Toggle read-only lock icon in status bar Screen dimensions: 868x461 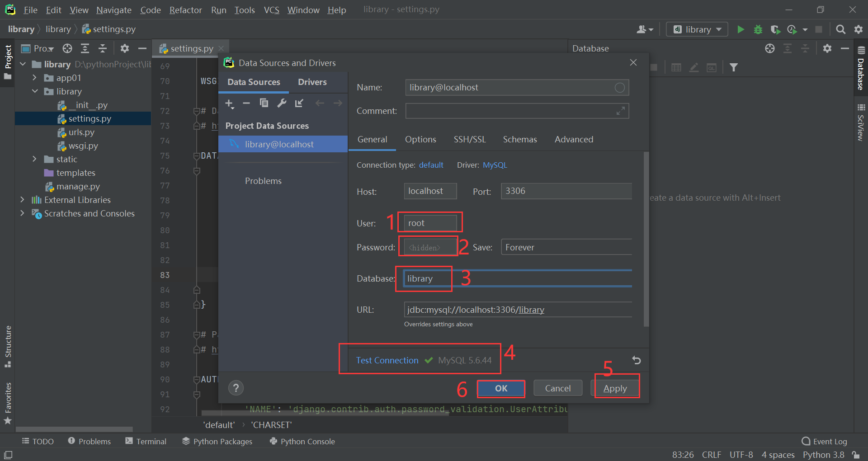point(856,455)
